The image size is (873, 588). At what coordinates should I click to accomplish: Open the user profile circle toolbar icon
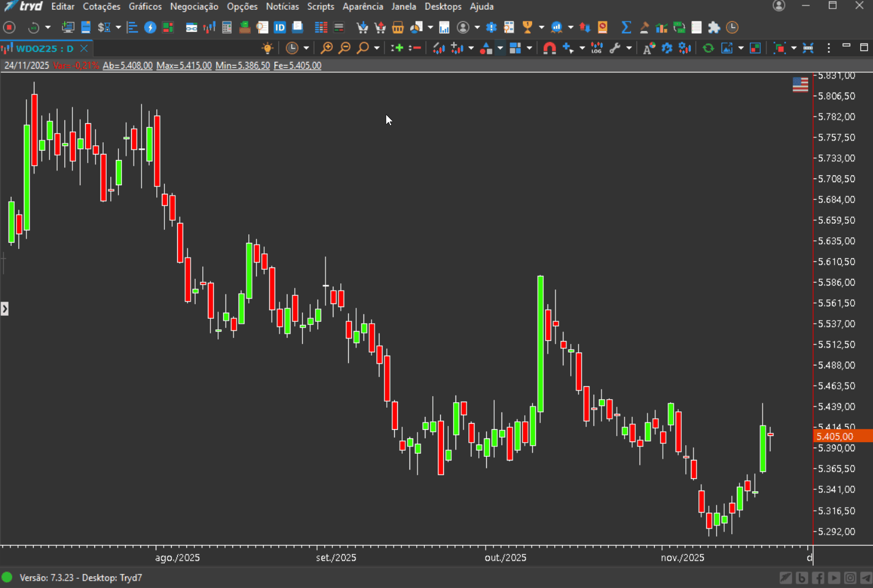pos(463,28)
